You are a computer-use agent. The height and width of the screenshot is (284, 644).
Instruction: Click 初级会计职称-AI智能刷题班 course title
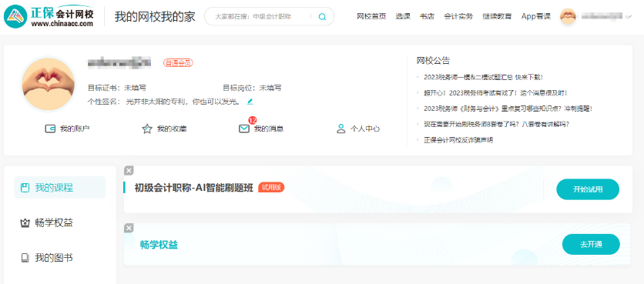(x=194, y=188)
